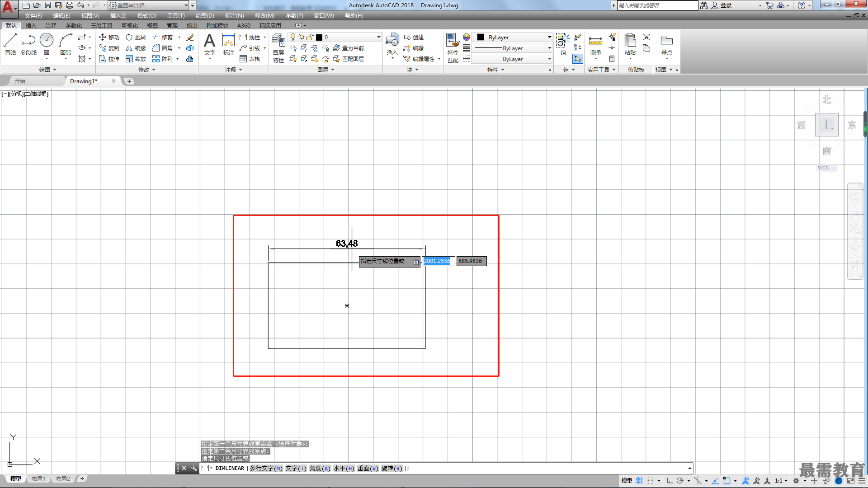This screenshot has height=488, width=868.
Task: Click 匹配图层 button
Action: point(348,59)
